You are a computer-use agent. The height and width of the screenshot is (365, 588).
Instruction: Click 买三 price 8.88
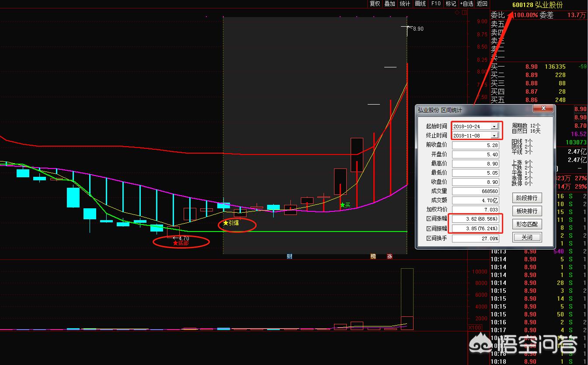[531, 83]
